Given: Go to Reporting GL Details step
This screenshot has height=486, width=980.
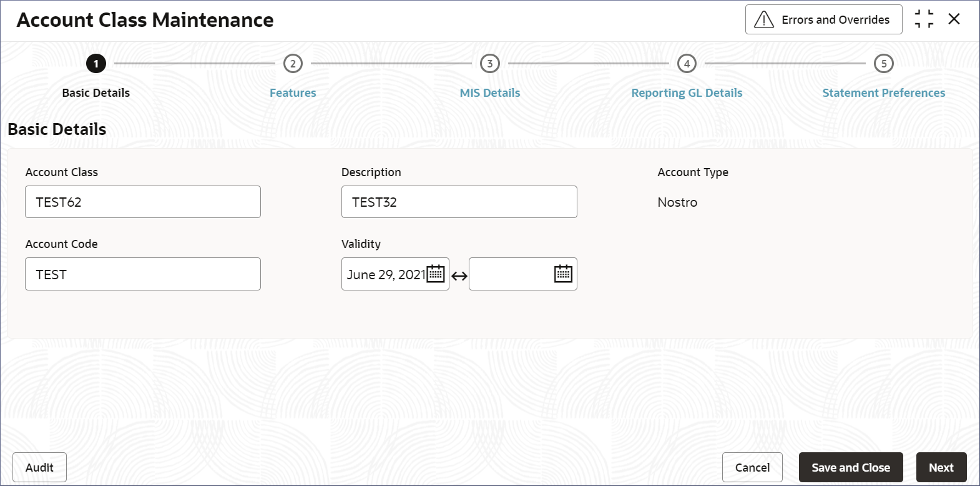Looking at the screenshot, I should [x=687, y=92].
